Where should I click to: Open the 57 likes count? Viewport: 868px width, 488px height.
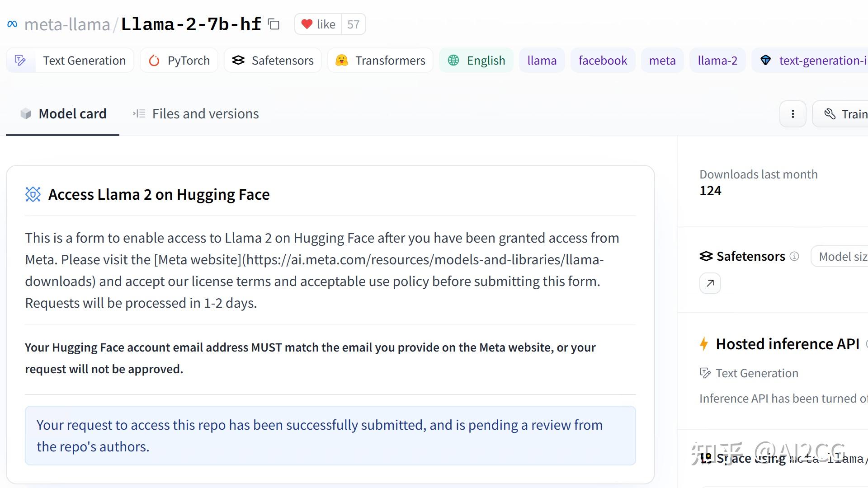point(353,24)
